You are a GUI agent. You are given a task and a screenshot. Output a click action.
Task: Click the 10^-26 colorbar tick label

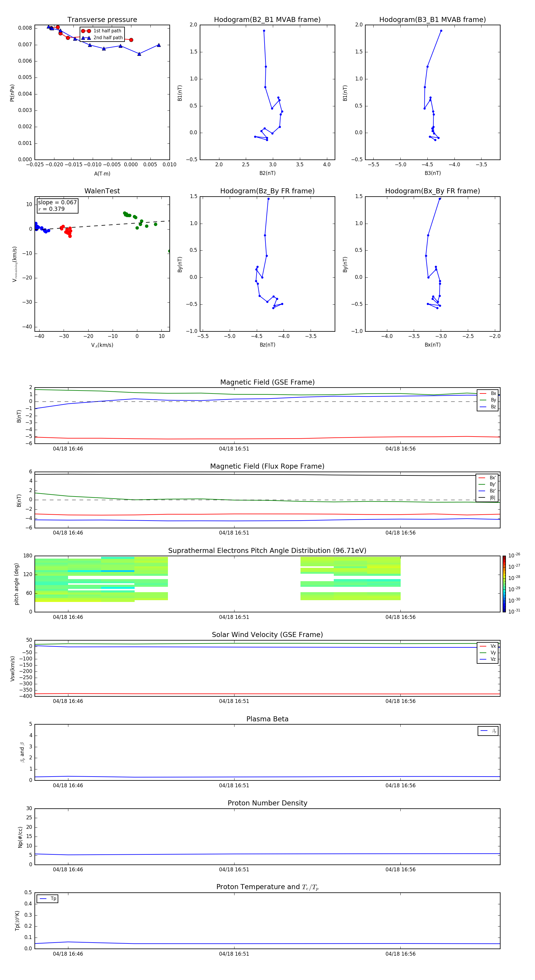coord(514,555)
